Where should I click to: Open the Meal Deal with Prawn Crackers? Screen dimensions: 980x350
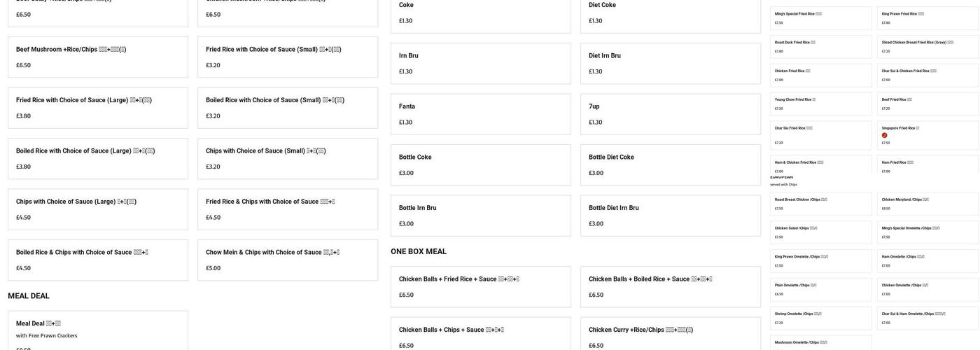click(x=98, y=330)
